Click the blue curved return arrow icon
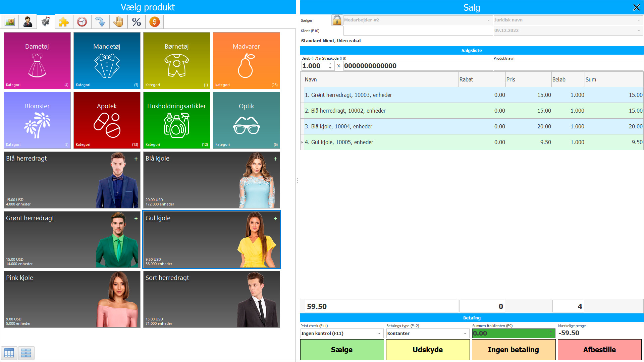 (100, 21)
